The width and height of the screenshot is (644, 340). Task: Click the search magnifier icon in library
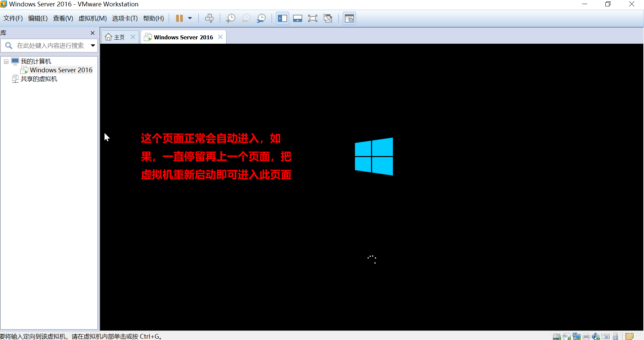(x=9, y=45)
